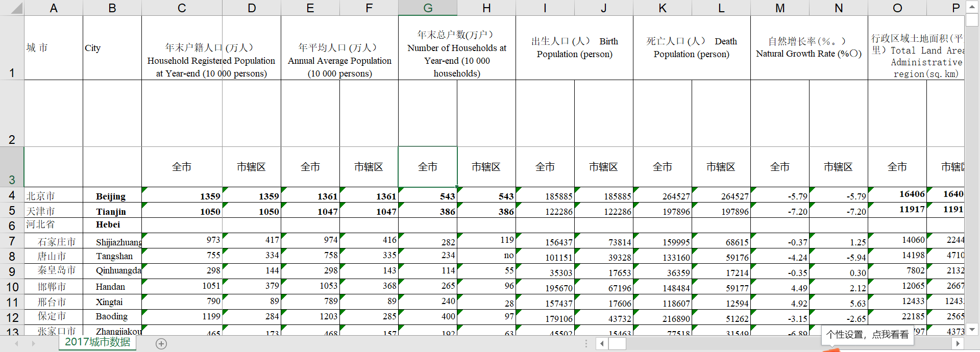Open the 2017城市数据 sheet tab
980x352 pixels.
tap(97, 342)
